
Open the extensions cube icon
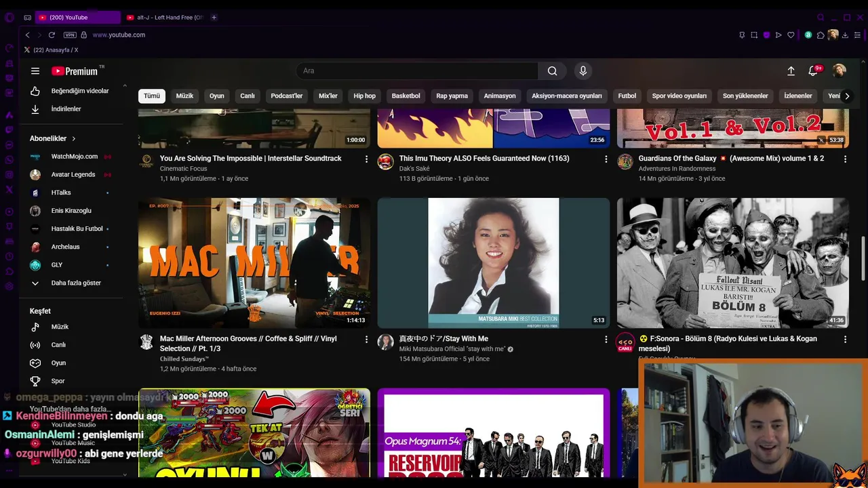821,35
